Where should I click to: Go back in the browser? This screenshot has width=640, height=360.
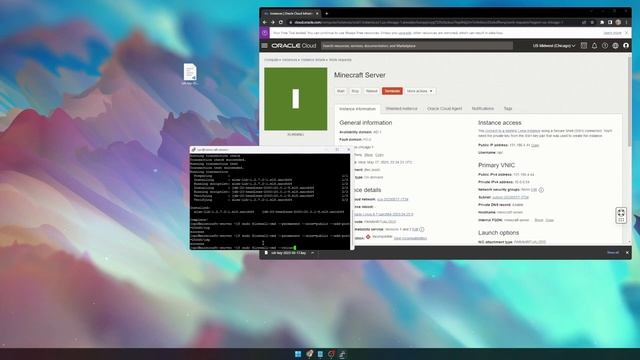[265, 22]
